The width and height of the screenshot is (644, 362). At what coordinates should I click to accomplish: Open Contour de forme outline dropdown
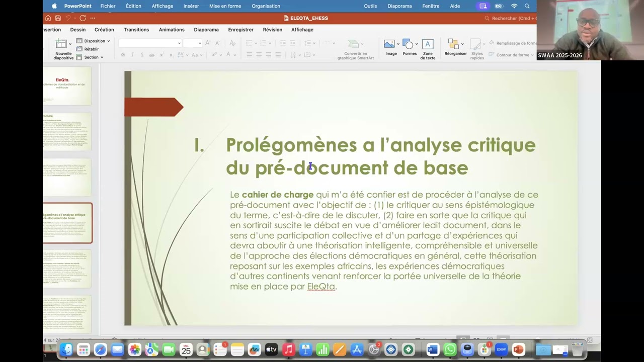(512, 55)
